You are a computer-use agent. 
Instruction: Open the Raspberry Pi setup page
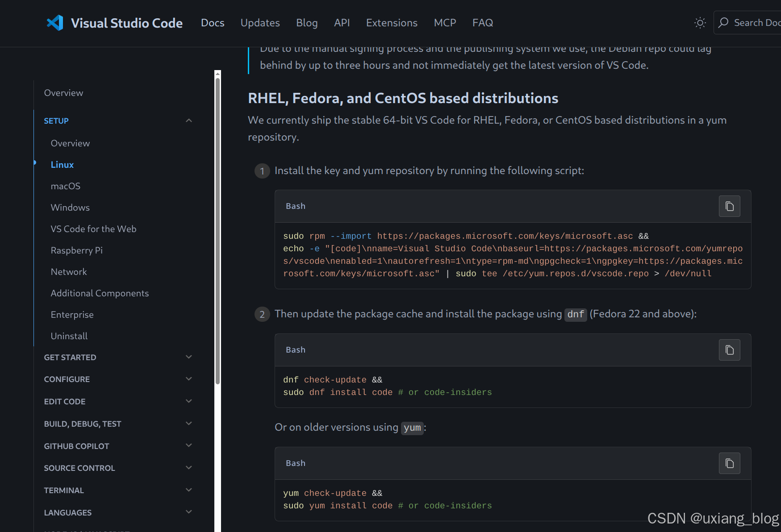point(77,250)
